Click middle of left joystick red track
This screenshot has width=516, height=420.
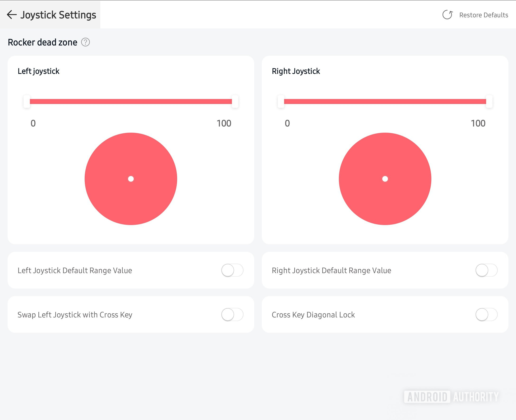(131, 101)
